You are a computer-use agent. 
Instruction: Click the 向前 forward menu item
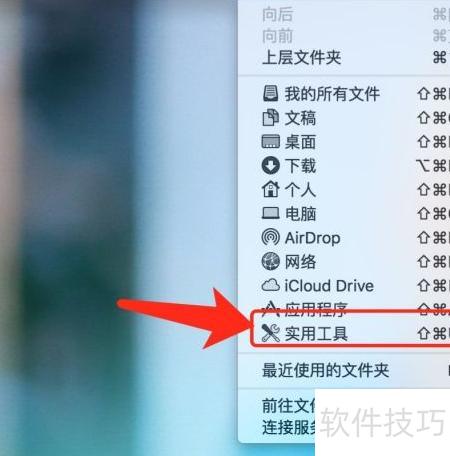coord(344,36)
